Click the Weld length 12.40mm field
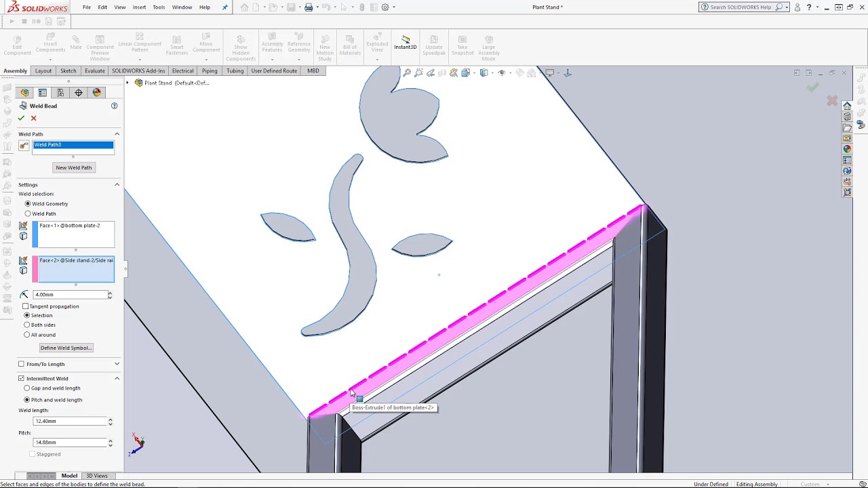Image resolution: width=868 pixels, height=488 pixels. pos(70,421)
